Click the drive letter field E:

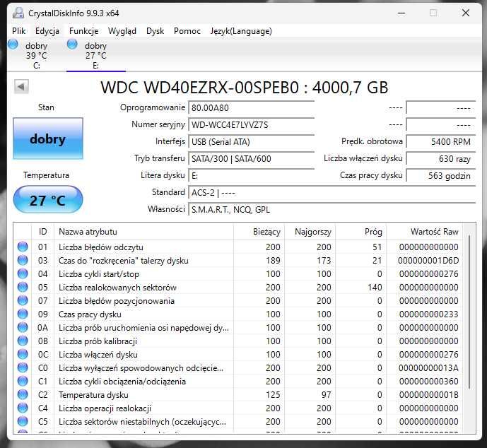251,176
